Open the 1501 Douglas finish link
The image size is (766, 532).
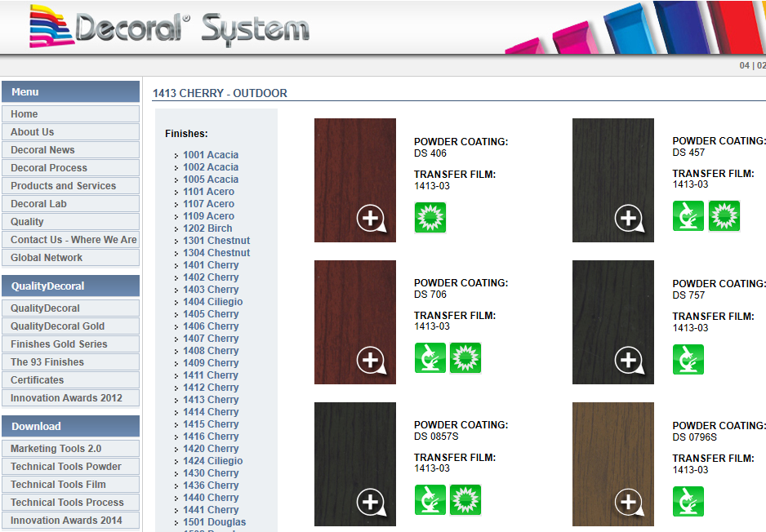(x=214, y=522)
